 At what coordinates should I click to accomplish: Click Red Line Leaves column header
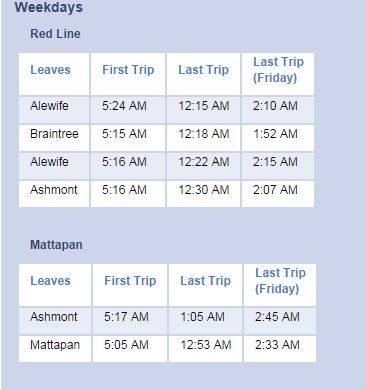pos(50,70)
